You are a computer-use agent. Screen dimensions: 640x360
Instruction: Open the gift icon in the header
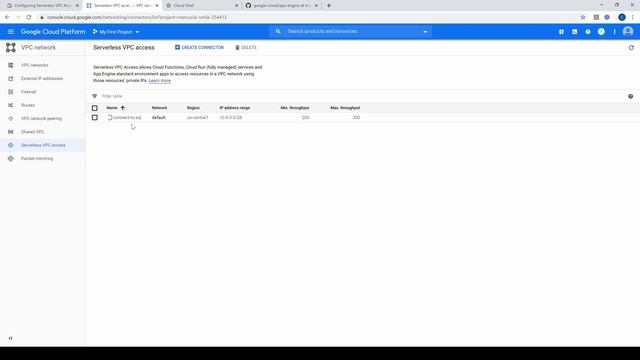coord(561,32)
